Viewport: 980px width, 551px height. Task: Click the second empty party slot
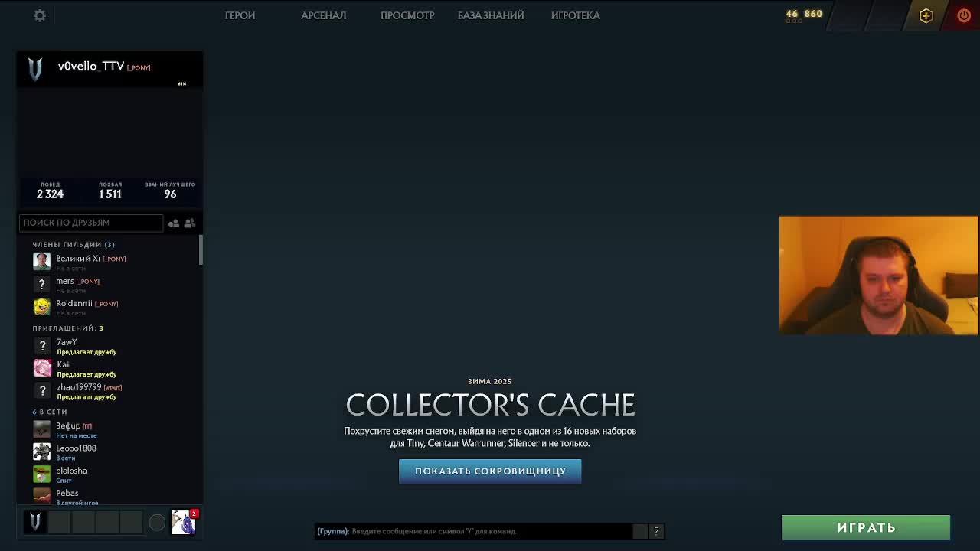point(83,522)
